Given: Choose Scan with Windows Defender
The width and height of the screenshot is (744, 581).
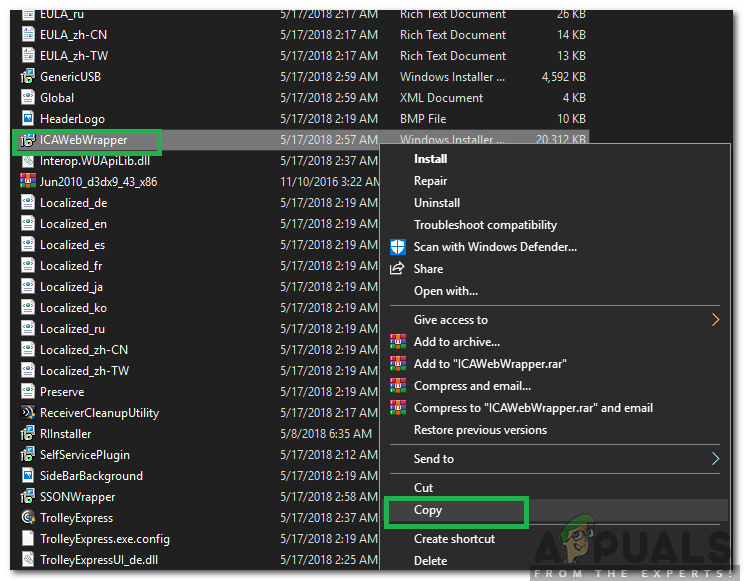Looking at the screenshot, I should click(x=495, y=247).
